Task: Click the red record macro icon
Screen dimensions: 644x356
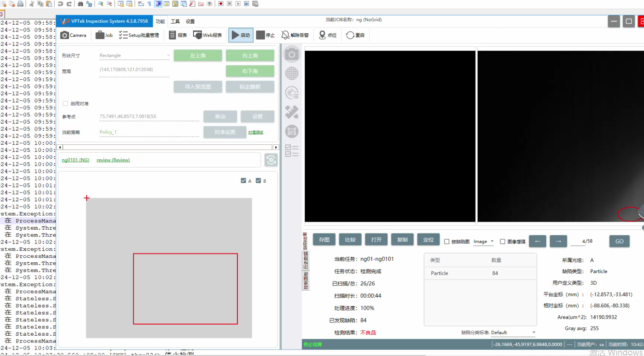Action: pyautogui.click(x=221, y=4)
